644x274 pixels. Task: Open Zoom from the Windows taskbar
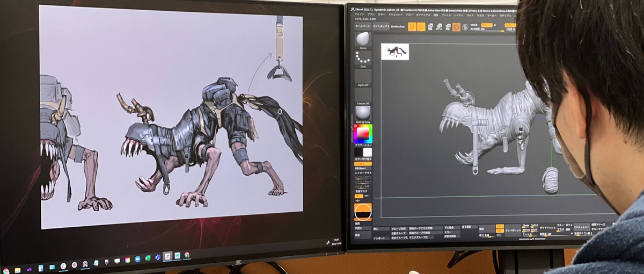click(137, 258)
